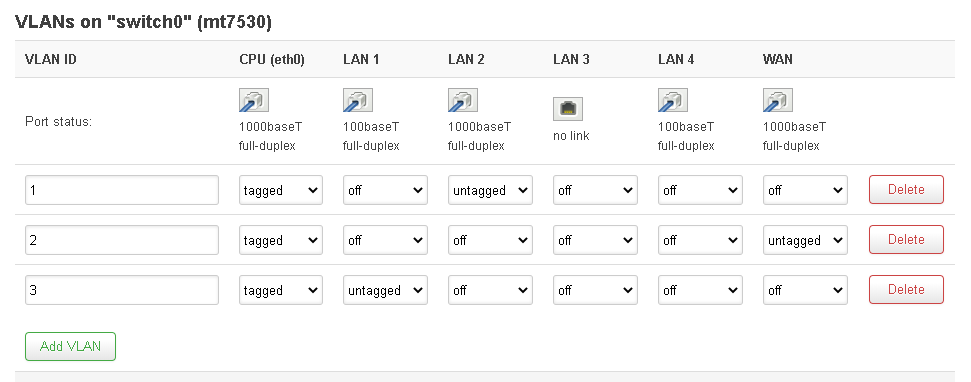971x382 pixels.
Task: Click the CPU (eth0) port status icon
Action: pos(254,101)
